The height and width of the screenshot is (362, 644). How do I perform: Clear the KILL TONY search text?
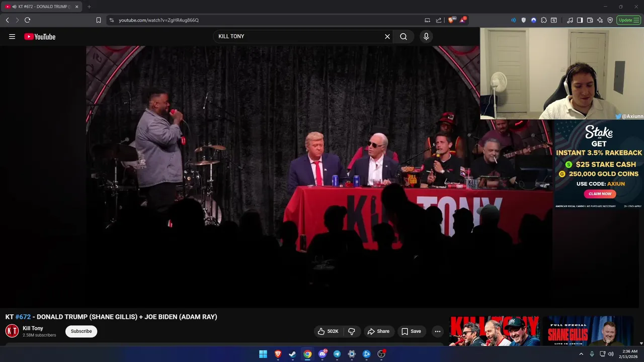pyautogui.click(x=387, y=36)
